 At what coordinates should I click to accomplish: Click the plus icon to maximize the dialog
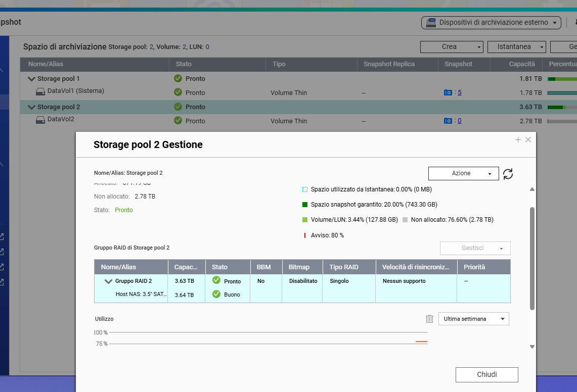click(x=518, y=140)
